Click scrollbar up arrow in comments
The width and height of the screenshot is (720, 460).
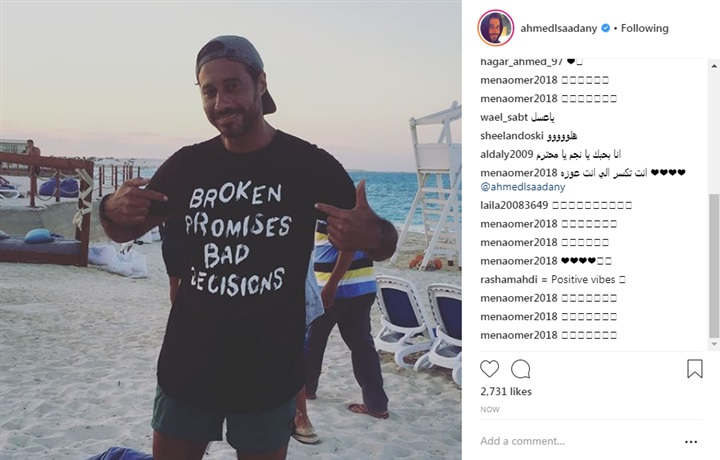click(x=714, y=67)
